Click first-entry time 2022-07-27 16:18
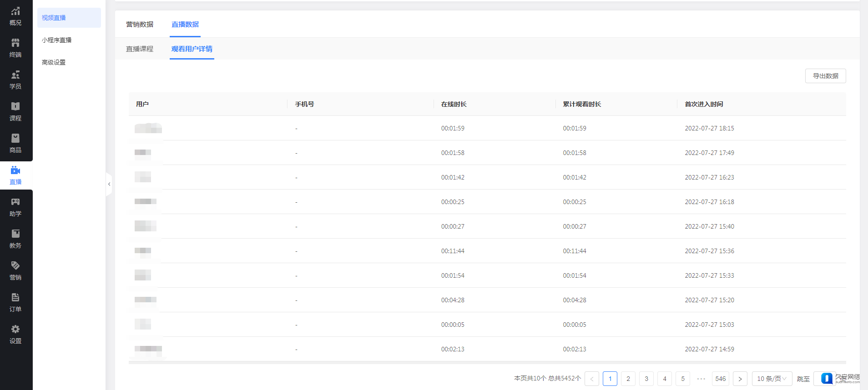 pyautogui.click(x=709, y=202)
